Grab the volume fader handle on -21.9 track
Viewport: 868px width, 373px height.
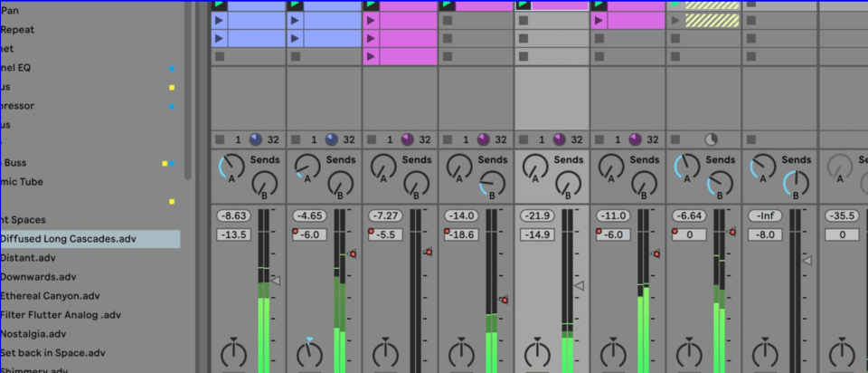579,286
